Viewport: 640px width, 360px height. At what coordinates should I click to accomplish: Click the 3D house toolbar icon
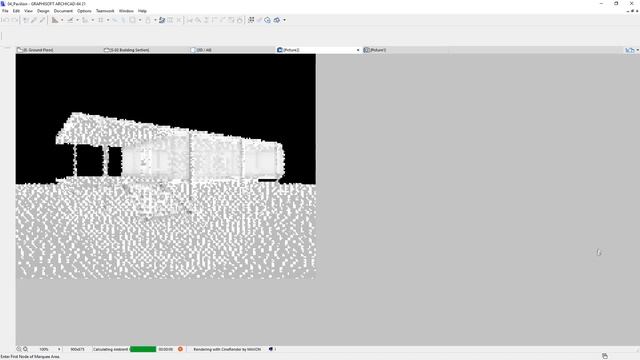[277, 20]
